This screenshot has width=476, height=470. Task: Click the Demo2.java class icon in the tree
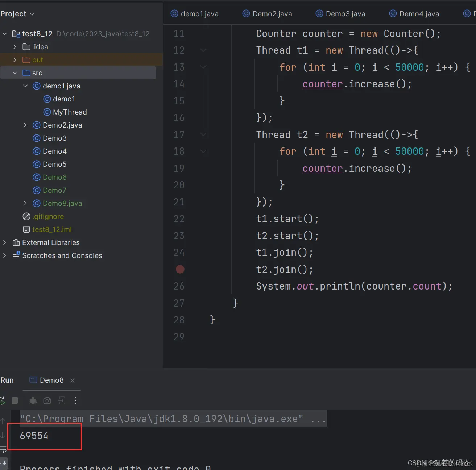pyautogui.click(x=36, y=125)
